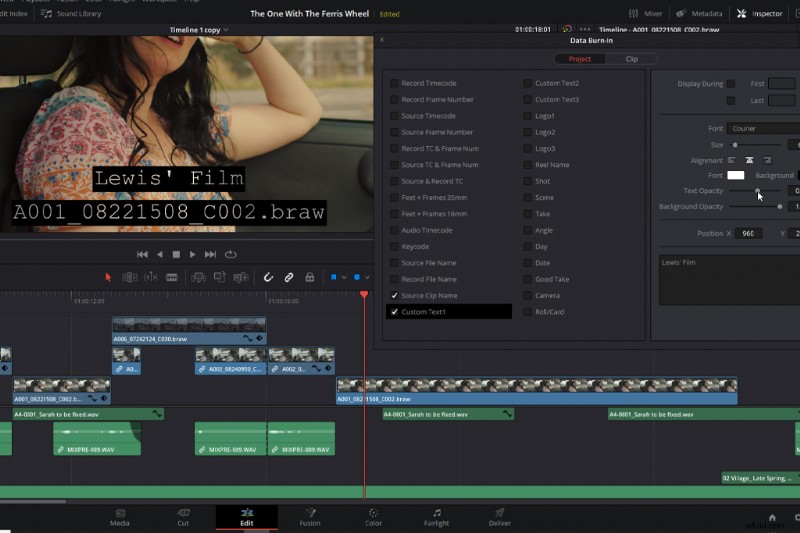
Task: Click the Text Opacity slider handle
Action: click(758, 191)
